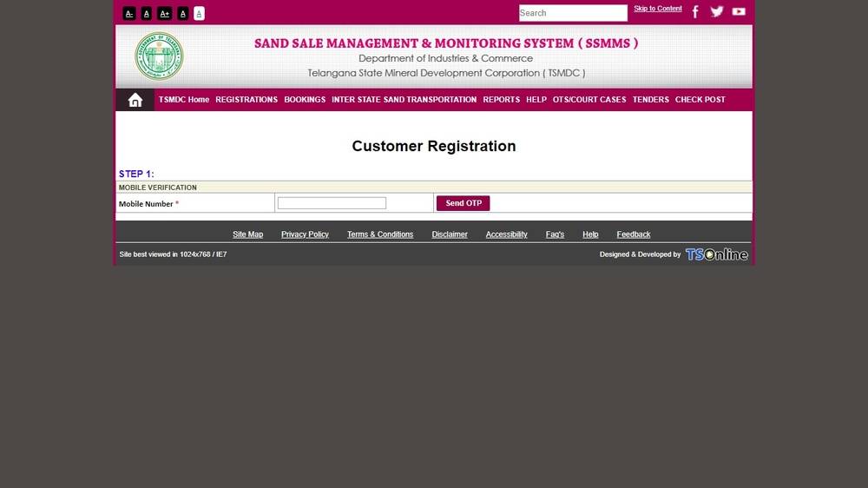868x488 pixels.
Task: Go to the Home house icon
Action: click(x=135, y=100)
